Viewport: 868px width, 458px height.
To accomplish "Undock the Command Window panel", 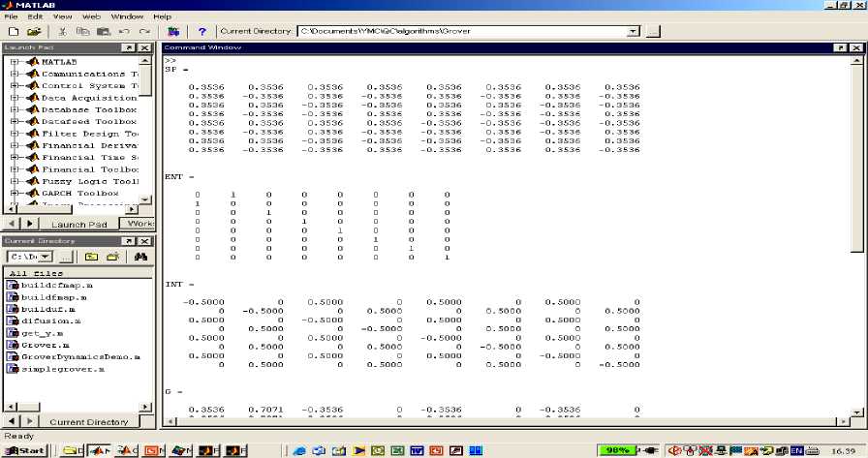I will point(840,48).
